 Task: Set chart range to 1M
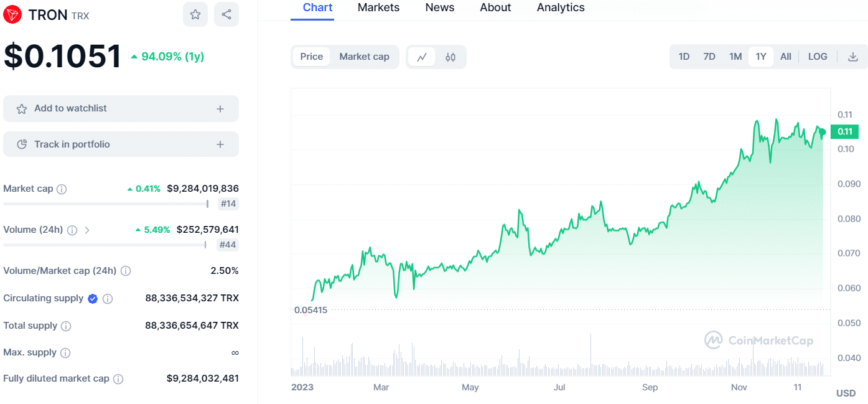(735, 57)
